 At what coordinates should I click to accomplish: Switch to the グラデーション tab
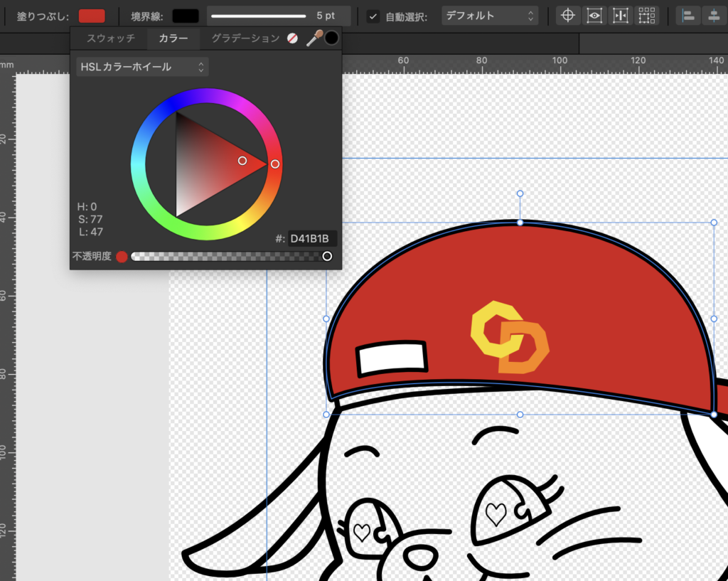pyautogui.click(x=245, y=38)
